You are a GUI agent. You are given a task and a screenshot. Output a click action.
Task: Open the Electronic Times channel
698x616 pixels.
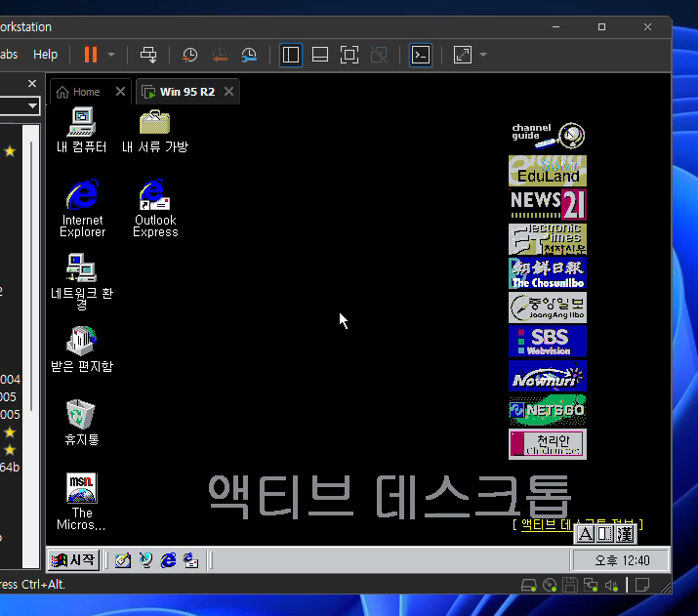click(x=548, y=239)
